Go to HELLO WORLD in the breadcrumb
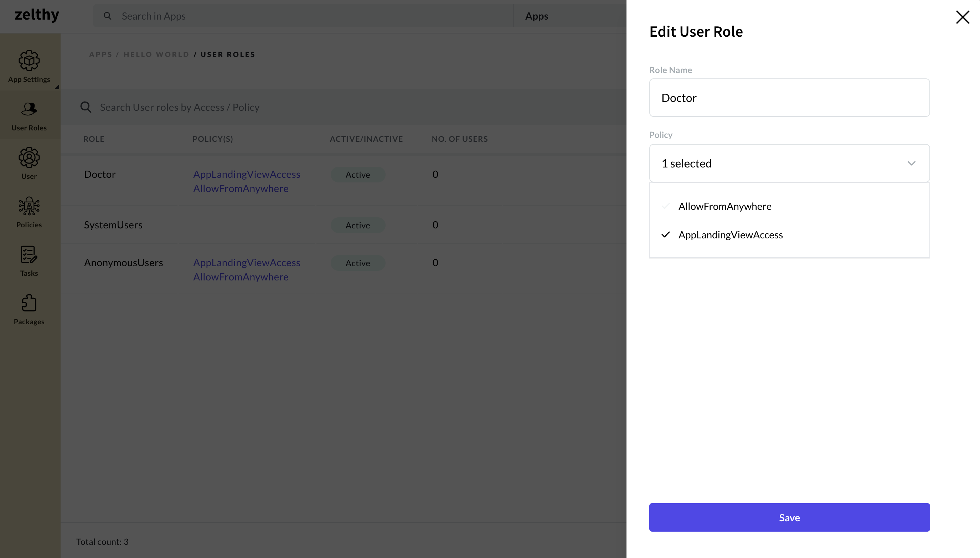Viewport: 980px width, 558px height. click(x=156, y=54)
